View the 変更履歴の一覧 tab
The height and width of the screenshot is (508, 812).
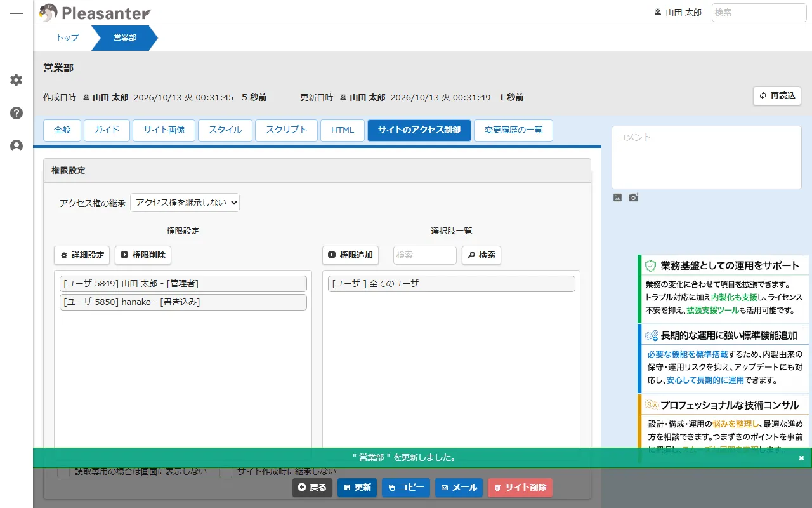[513, 130]
